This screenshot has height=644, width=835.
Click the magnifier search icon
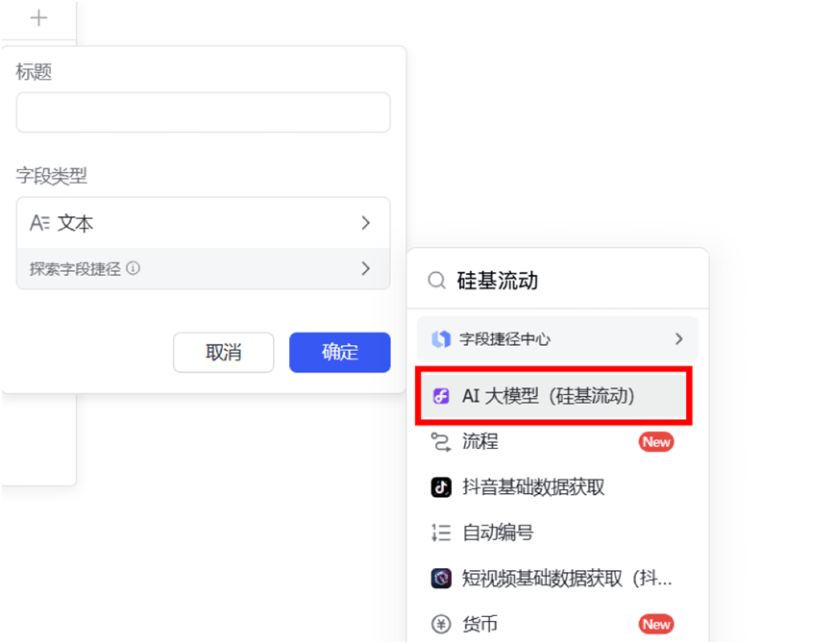click(436, 280)
